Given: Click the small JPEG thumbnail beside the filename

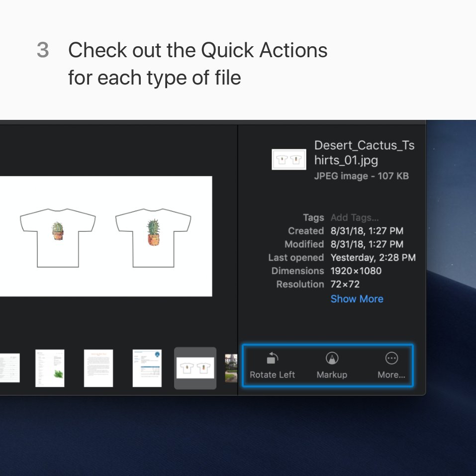Looking at the screenshot, I should 289,159.
